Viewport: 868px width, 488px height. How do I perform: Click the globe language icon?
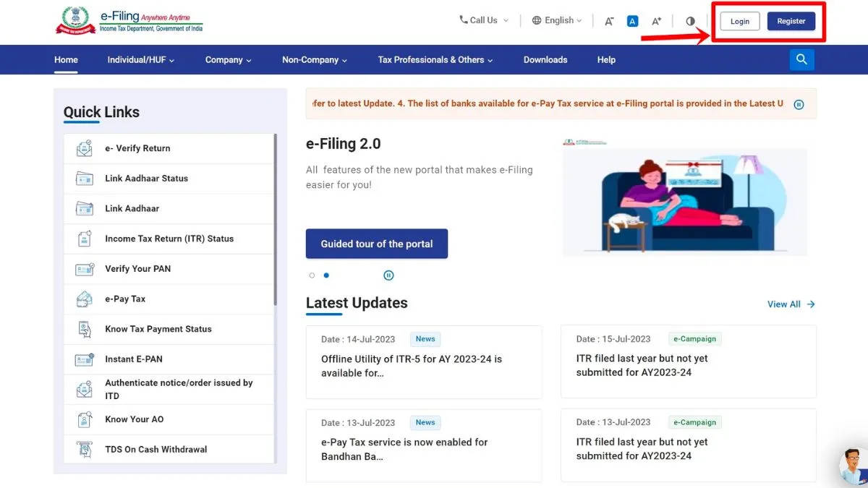(x=537, y=20)
